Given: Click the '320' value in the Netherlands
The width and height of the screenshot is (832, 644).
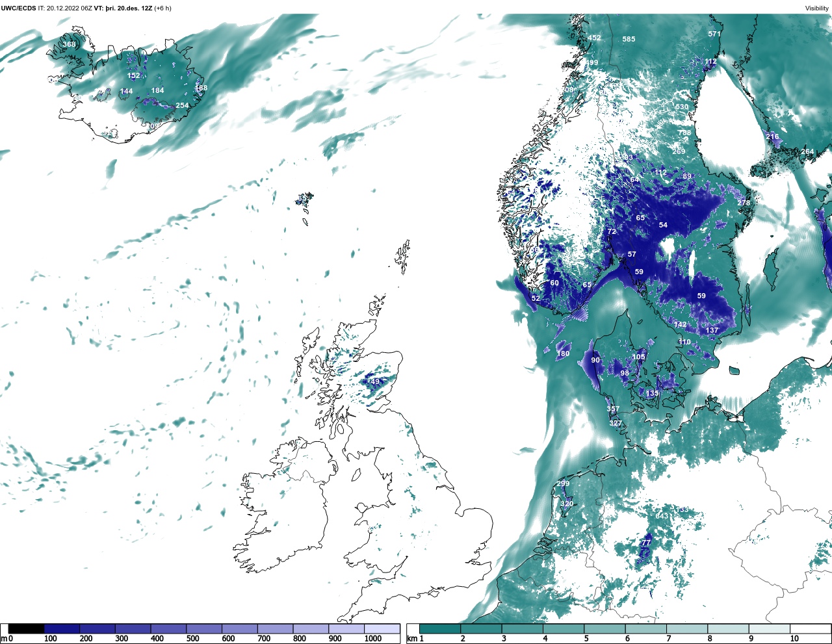Looking at the screenshot, I should [x=567, y=504].
